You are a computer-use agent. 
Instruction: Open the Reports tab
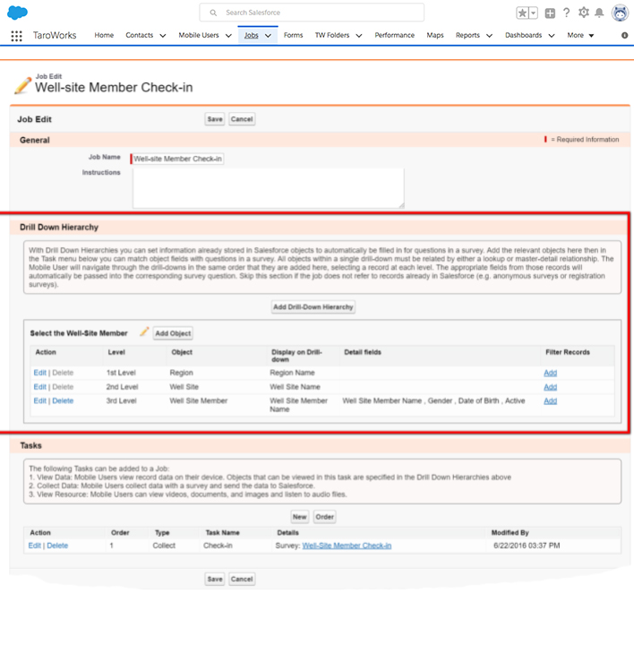coord(467,35)
